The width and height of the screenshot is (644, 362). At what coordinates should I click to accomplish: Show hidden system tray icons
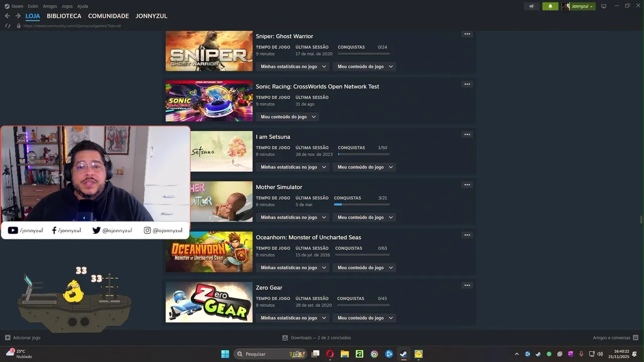(517, 354)
